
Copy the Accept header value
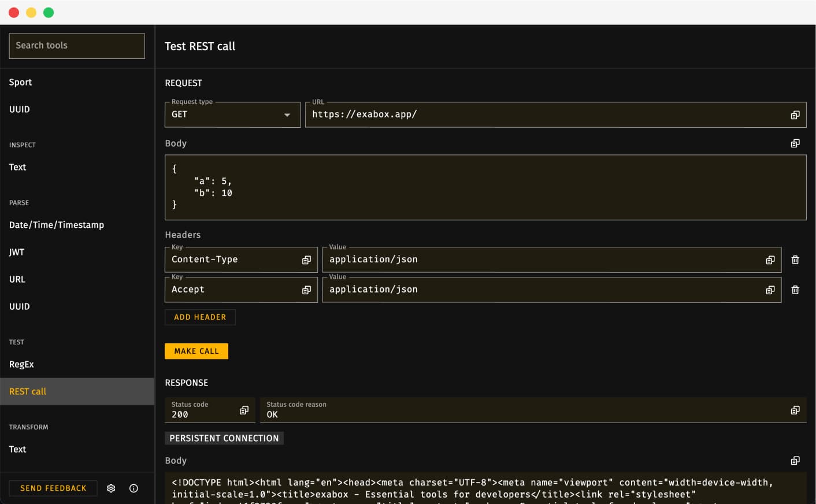[770, 290]
